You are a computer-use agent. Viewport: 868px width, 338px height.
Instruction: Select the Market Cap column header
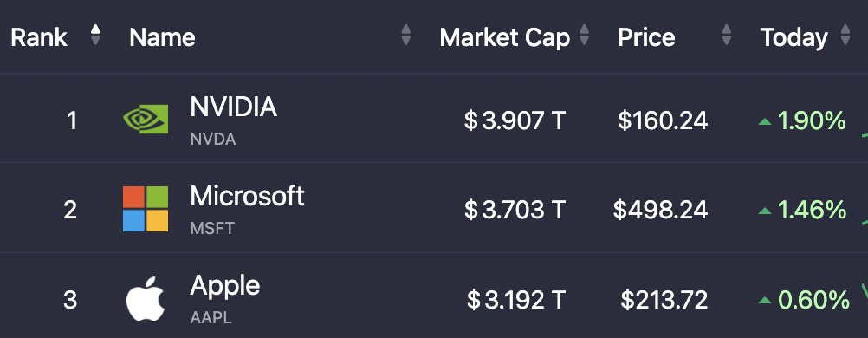504,37
